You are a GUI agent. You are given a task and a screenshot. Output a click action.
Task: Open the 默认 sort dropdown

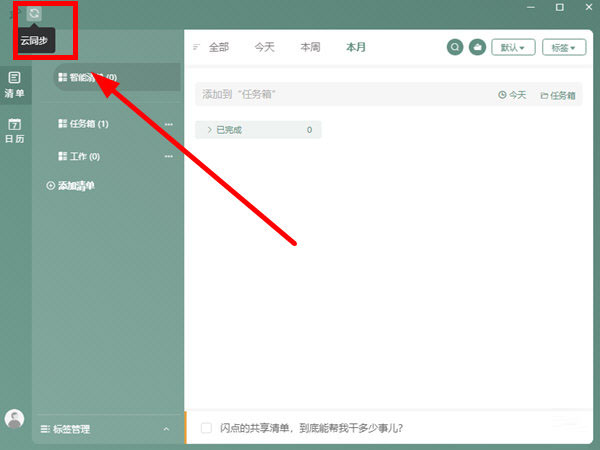[514, 47]
